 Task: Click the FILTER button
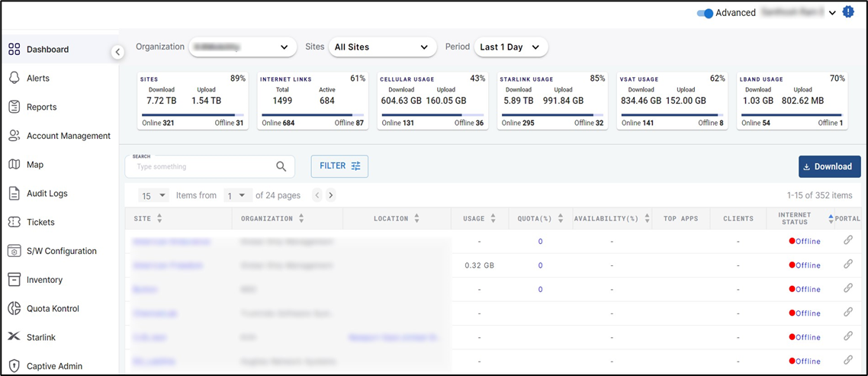339,166
